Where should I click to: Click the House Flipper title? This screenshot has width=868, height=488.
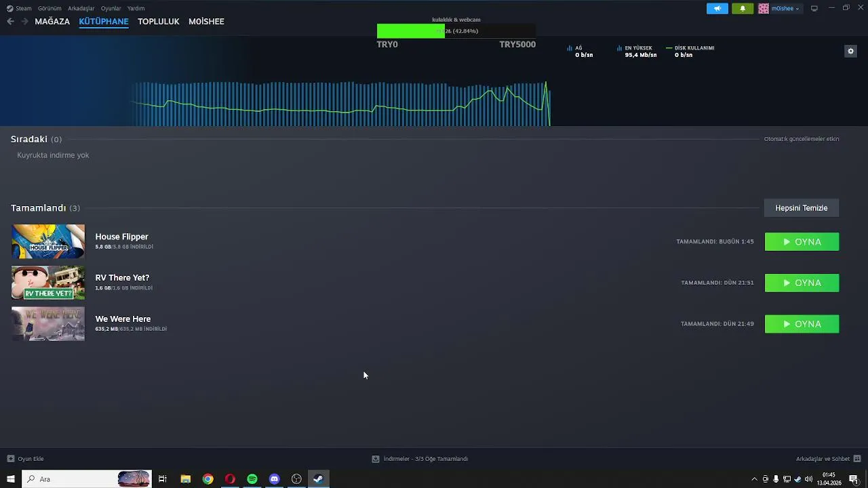pyautogui.click(x=121, y=237)
